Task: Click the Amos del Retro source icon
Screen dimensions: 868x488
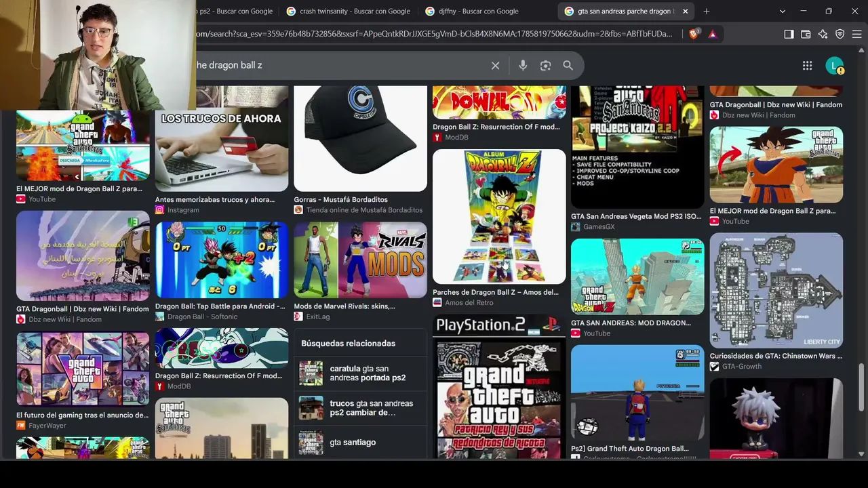Action: tap(437, 302)
